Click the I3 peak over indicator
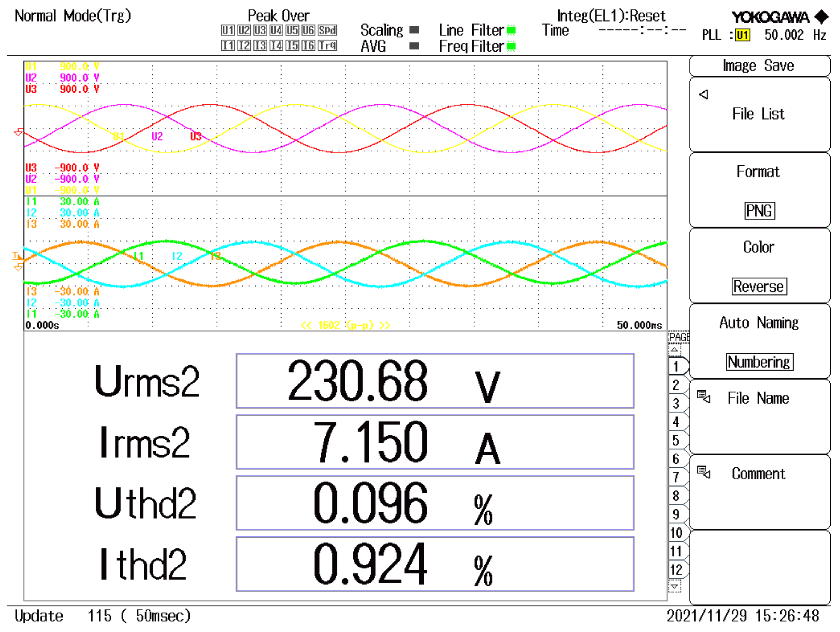This screenshot has height=632, width=840. point(260,46)
